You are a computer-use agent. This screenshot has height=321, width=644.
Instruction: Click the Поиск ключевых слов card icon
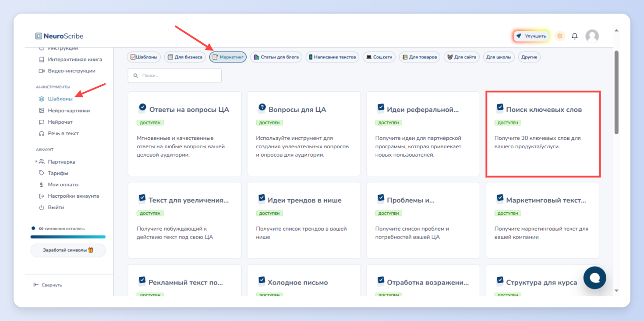pyautogui.click(x=500, y=107)
